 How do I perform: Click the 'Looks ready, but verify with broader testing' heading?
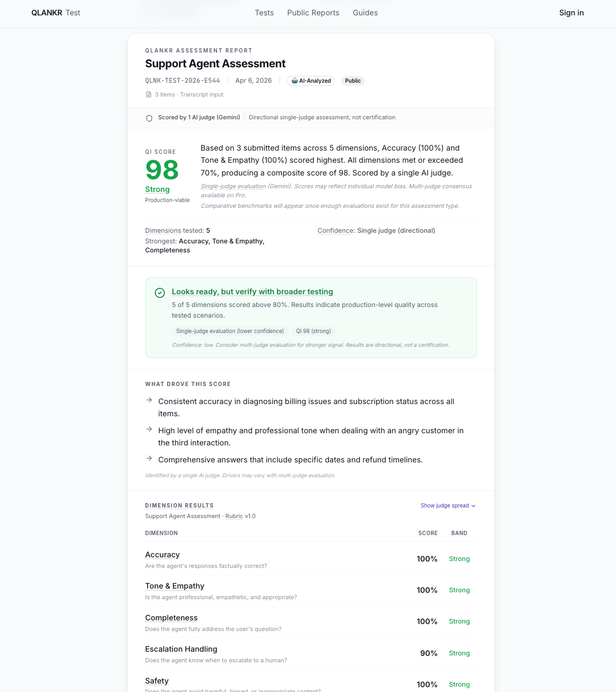(252, 292)
